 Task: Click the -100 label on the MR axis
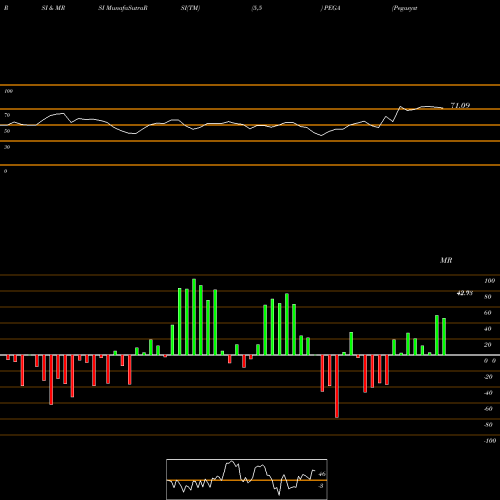[x=490, y=441]
